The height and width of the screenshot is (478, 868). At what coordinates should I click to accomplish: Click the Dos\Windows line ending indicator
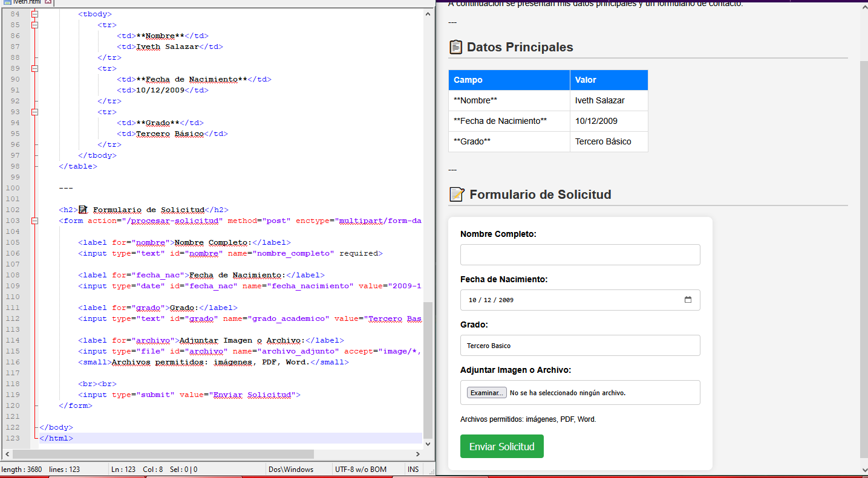pos(292,470)
